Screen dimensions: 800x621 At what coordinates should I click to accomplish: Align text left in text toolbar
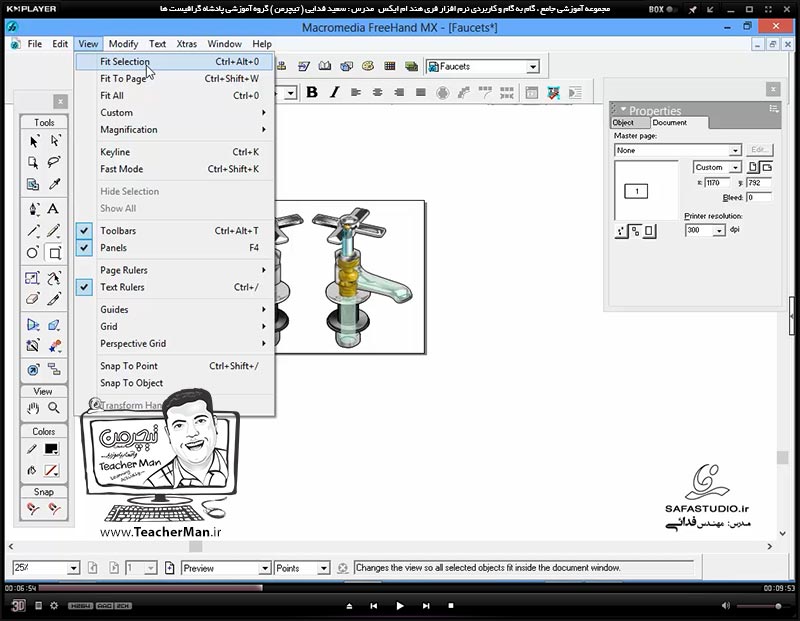(356, 92)
